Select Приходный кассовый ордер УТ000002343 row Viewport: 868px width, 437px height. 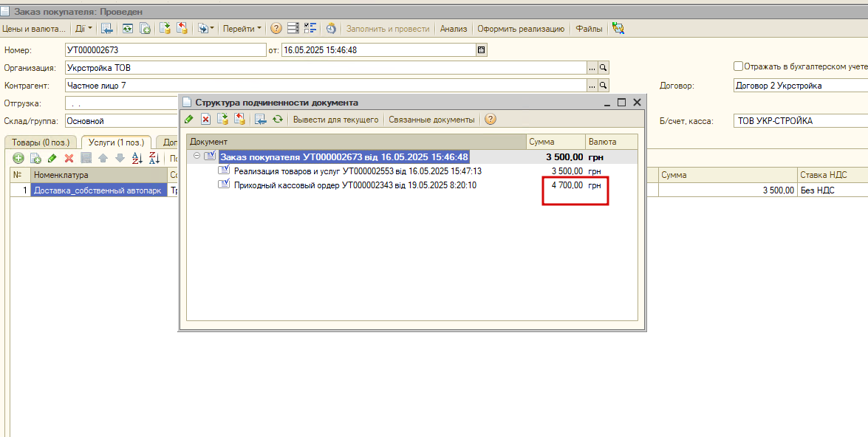[x=412, y=185]
